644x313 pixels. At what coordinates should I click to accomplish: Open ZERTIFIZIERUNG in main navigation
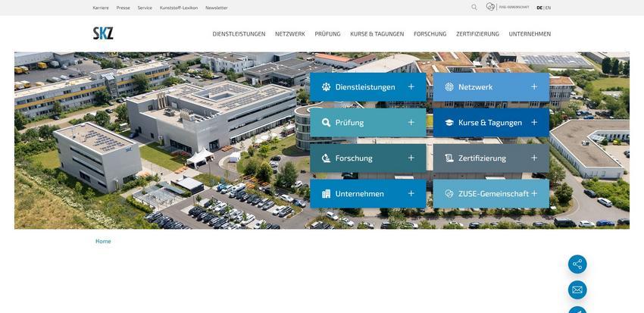tap(477, 34)
